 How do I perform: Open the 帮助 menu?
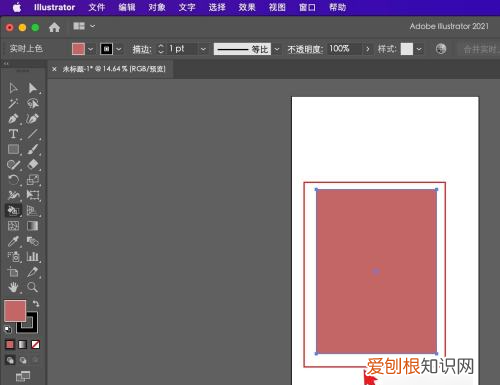[x=337, y=7]
